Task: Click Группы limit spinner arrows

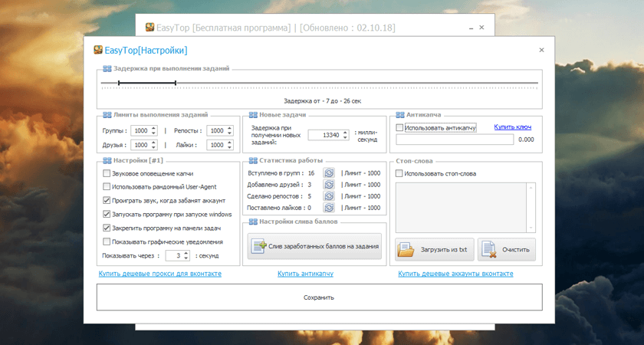Action: pos(153,130)
